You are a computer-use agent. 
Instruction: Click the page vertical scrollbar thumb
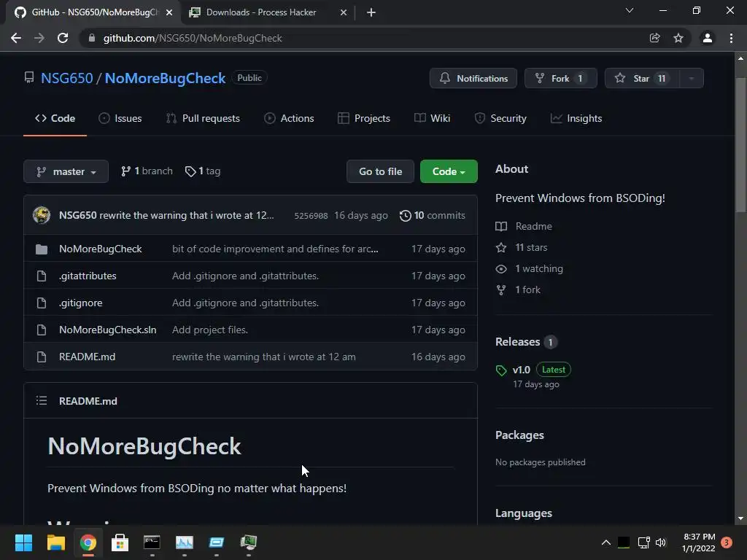pyautogui.click(x=740, y=145)
